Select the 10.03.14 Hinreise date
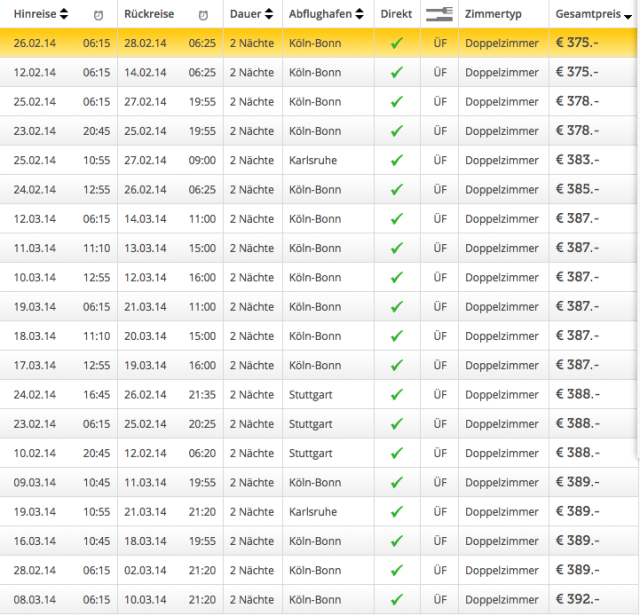The width and height of the screenshot is (640, 616). 35,278
